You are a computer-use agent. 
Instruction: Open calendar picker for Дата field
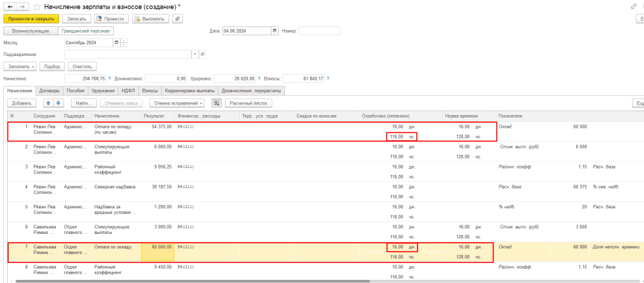click(x=274, y=31)
